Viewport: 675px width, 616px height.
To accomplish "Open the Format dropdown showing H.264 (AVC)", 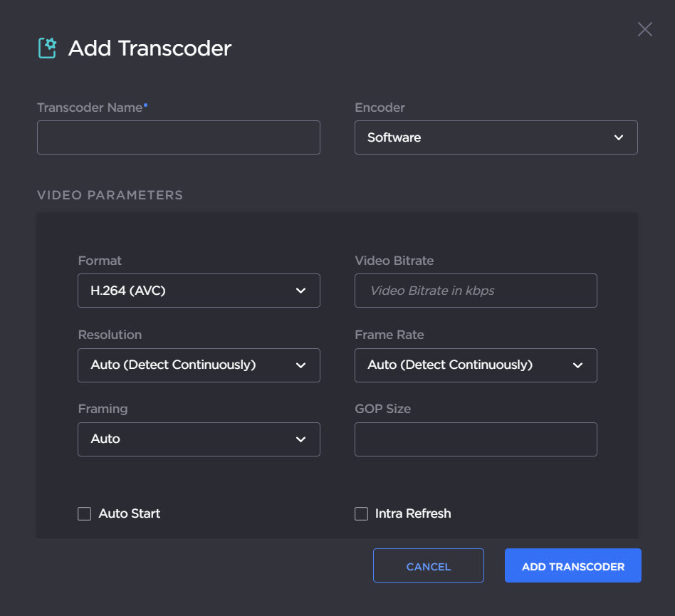I will point(199,291).
